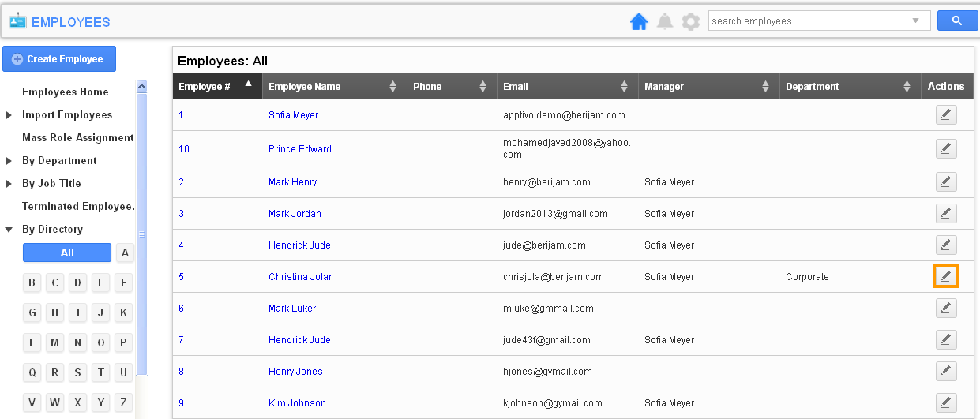
Task: Click the home icon in top bar
Action: (x=639, y=21)
